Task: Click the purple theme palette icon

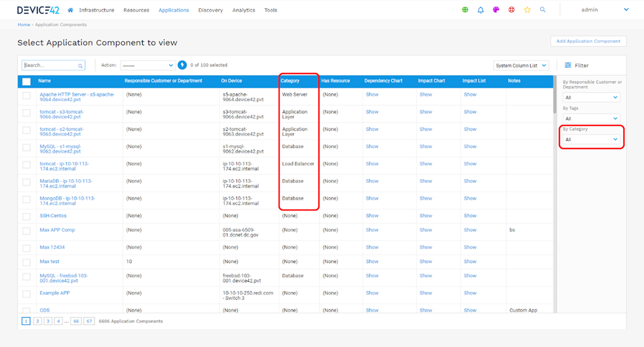Action: click(x=496, y=10)
